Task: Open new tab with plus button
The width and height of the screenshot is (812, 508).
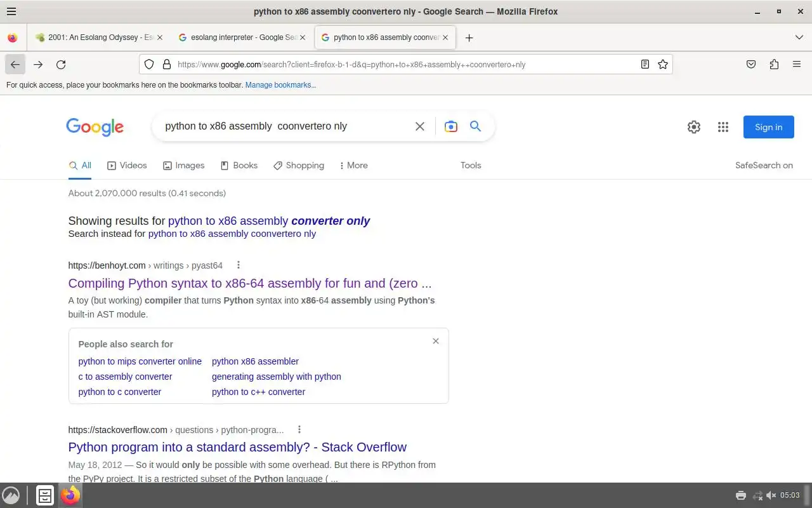Action: tap(469, 37)
